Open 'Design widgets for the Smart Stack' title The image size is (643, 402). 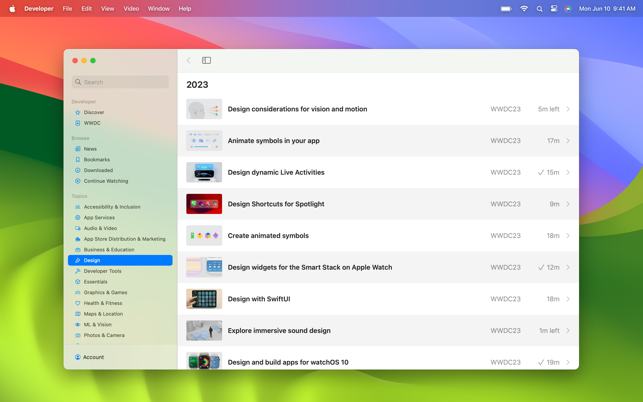coord(310,267)
